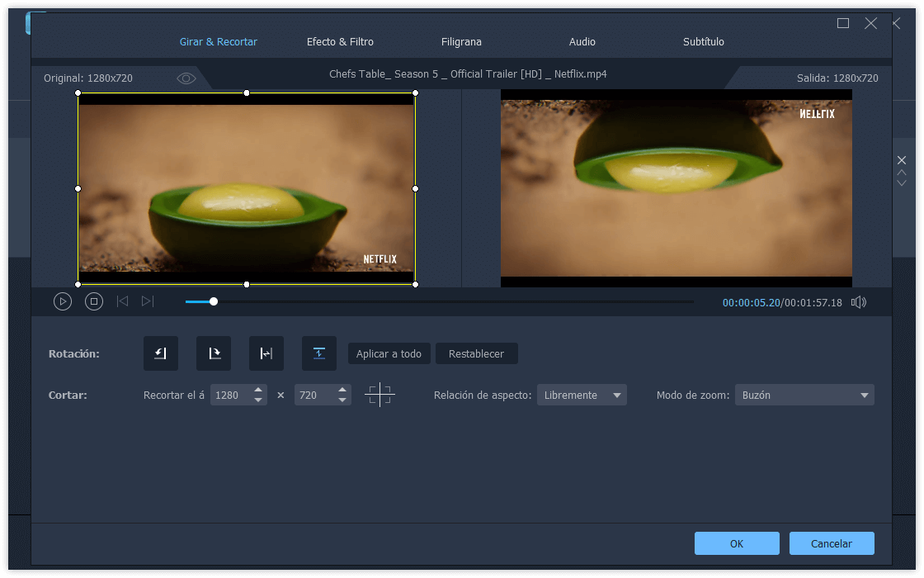924x578 pixels.
Task: Click crop height input field 720
Action: pos(316,396)
